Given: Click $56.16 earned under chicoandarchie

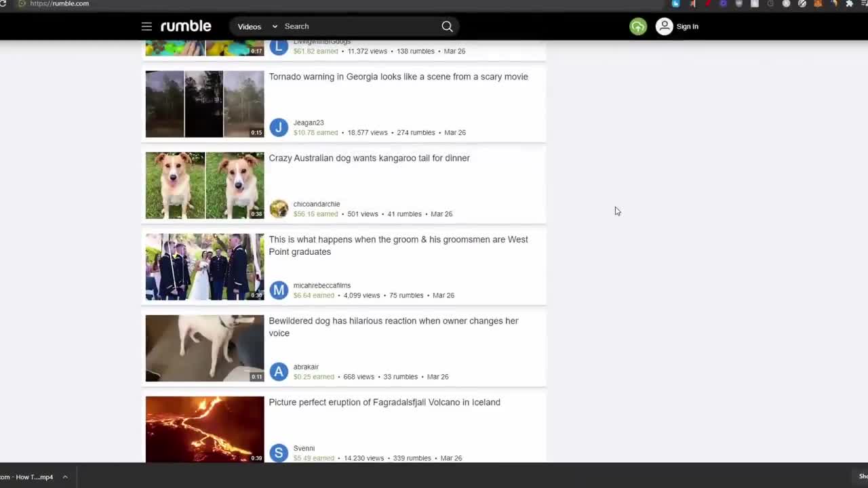Looking at the screenshot, I should coord(315,214).
